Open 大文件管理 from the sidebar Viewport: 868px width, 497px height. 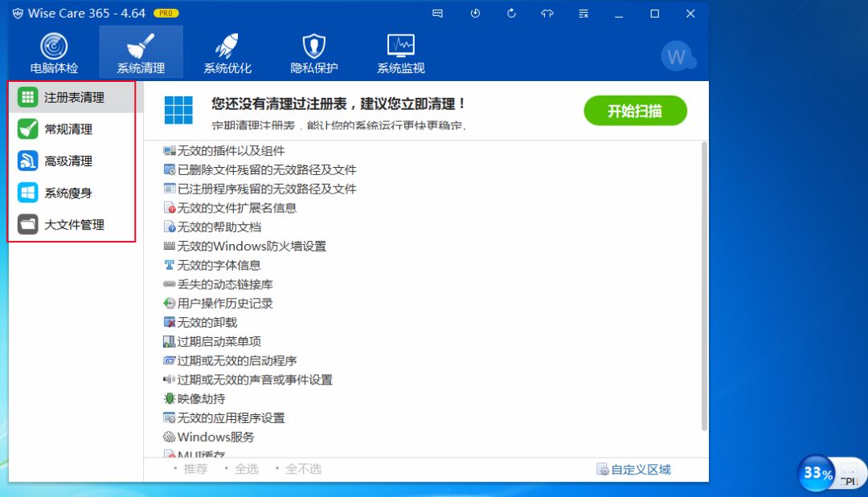pyautogui.click(x=68, y=225)
